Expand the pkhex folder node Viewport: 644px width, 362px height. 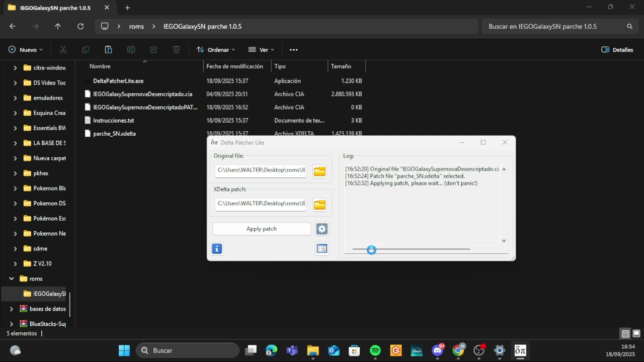point(15,173)
